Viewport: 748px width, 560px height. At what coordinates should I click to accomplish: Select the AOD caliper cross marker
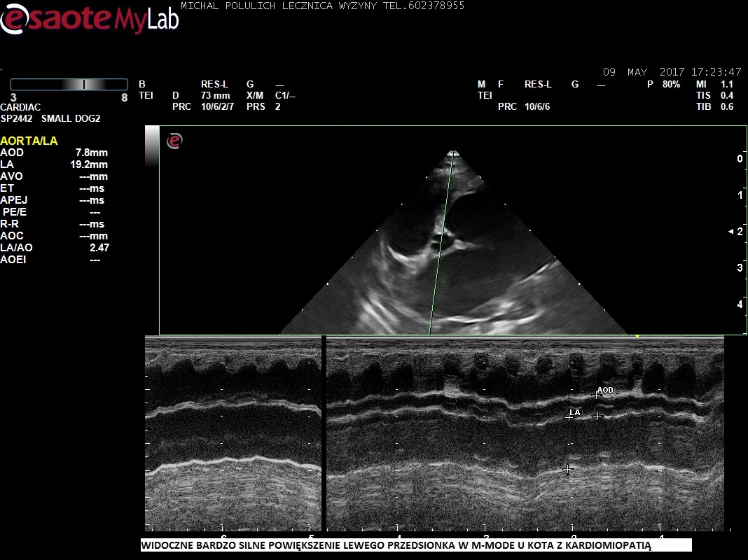tap(597, 395)
